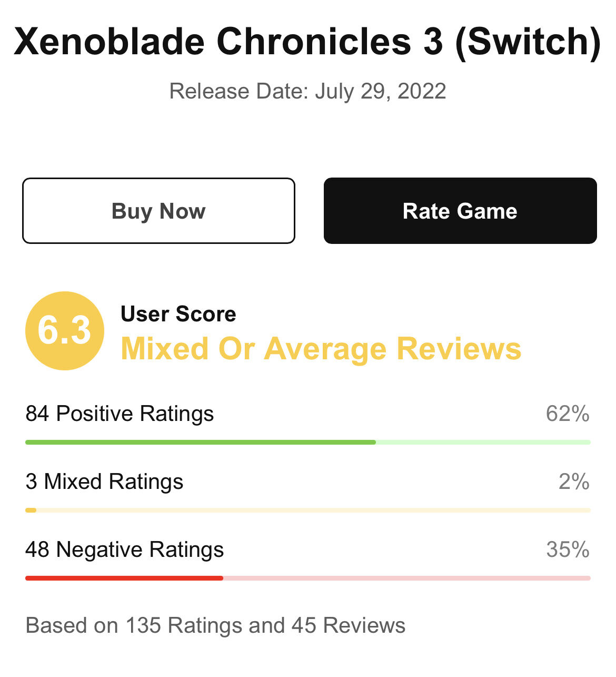The width and height of the screenshot is (616, 677).
Task: Click the Buy Now button
Action: coord(158,211)
